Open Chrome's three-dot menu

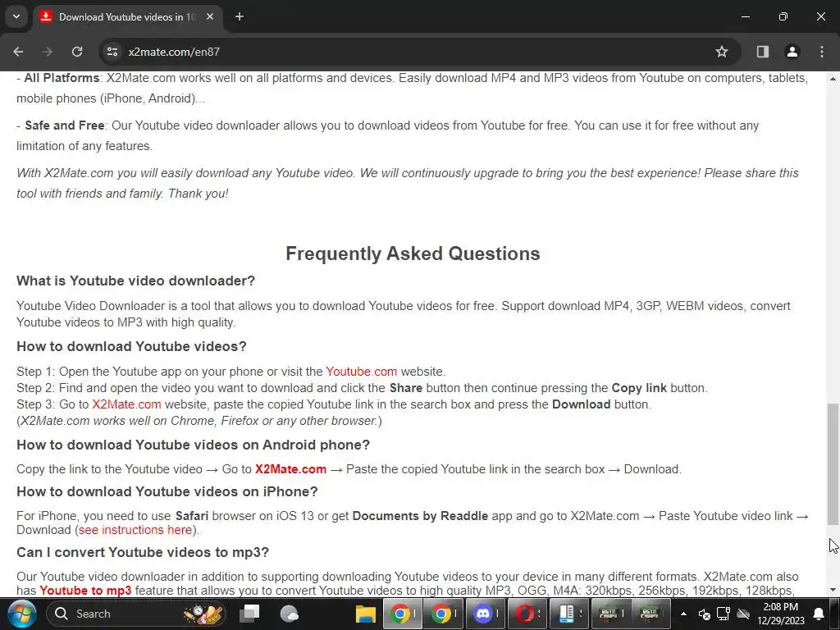pos(822,52)
